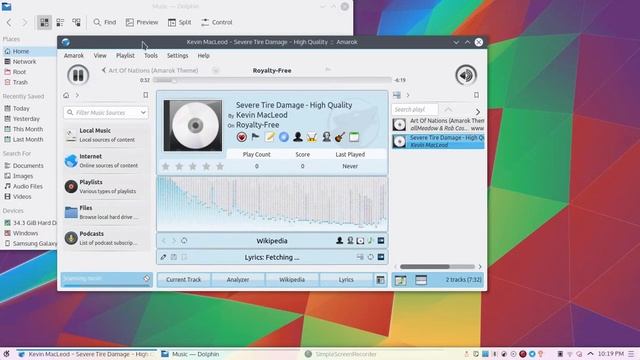Screen dimensions: 640x360
Task: Switch to the Lyrics applet tab
Action: [346, 280]
